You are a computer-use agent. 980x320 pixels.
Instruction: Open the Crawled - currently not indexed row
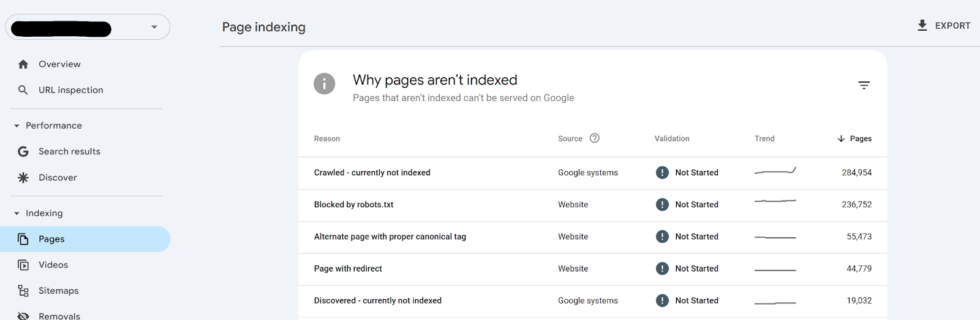593,173
